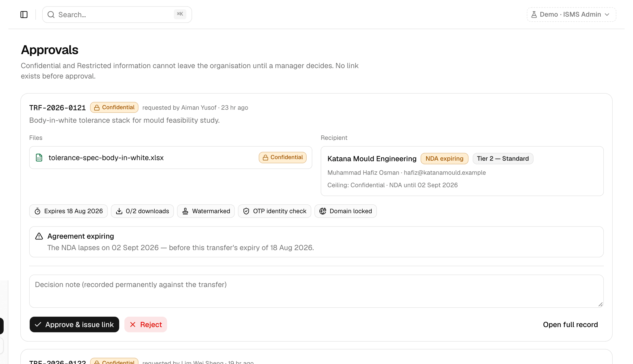Open full record link
Screen dimensions: 633x364
571,324
